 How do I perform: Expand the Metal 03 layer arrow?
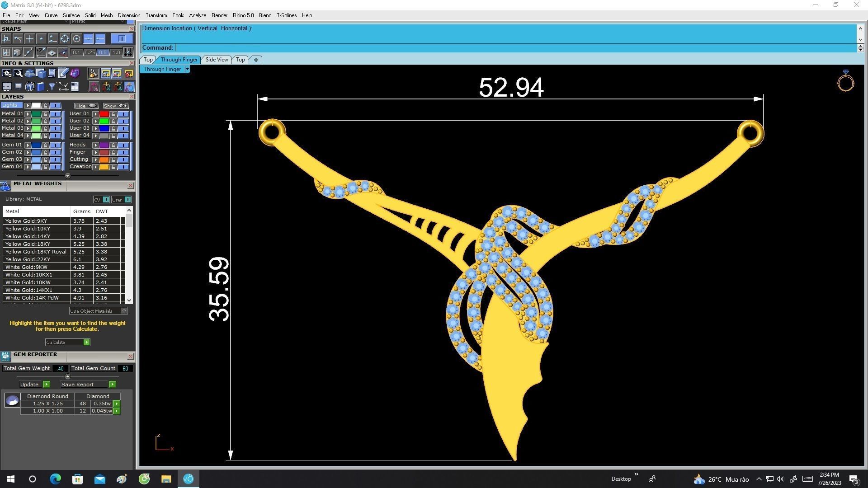point(28,128)
